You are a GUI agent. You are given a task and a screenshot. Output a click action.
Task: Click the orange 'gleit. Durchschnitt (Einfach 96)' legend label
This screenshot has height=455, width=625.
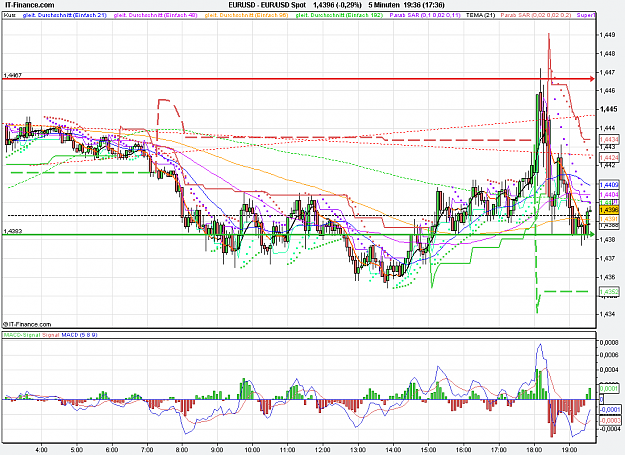click(x=246, y=15)
